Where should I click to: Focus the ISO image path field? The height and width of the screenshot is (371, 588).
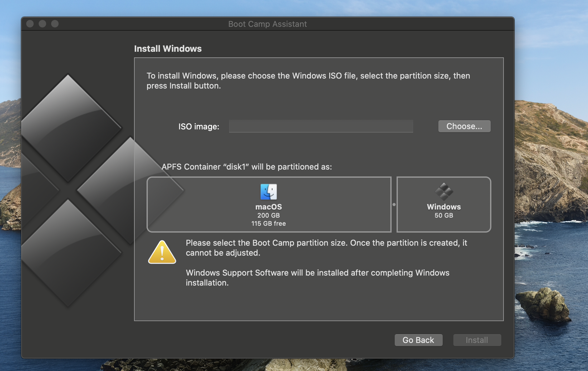tap(321, 126)
